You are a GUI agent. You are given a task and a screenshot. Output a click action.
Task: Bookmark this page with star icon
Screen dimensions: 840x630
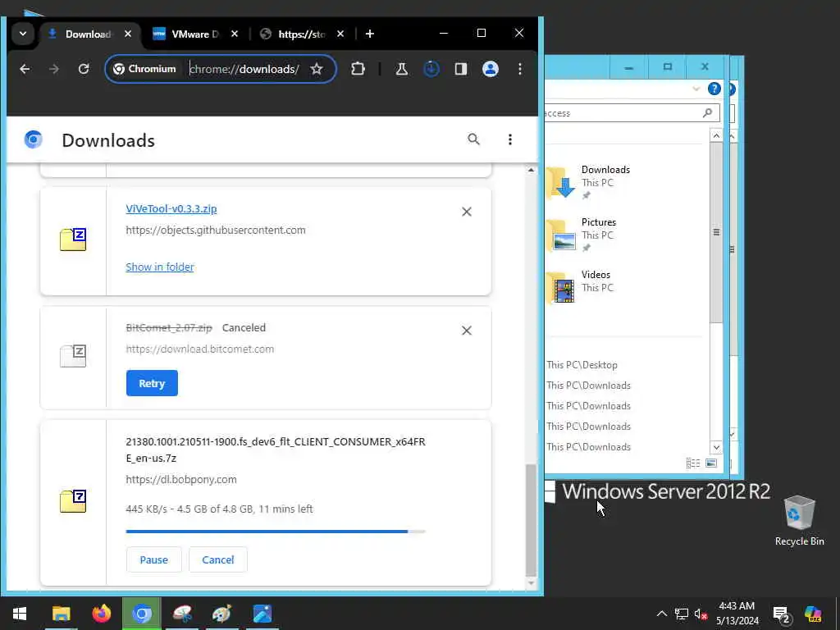click(317, 69)
